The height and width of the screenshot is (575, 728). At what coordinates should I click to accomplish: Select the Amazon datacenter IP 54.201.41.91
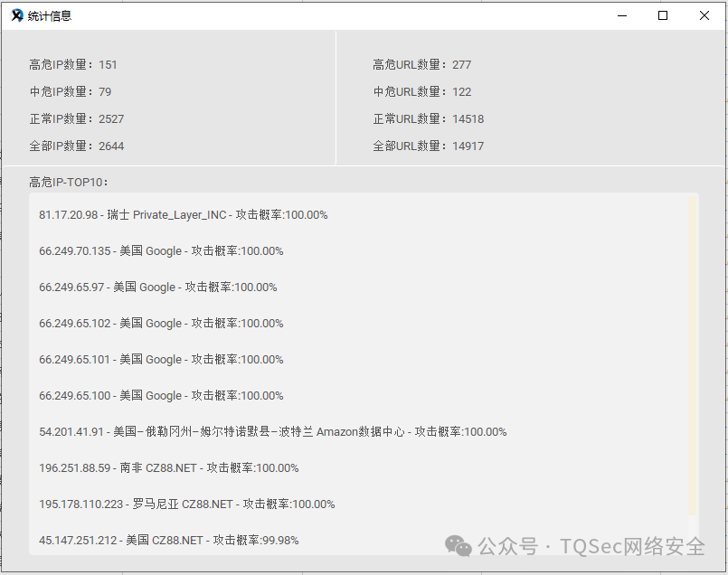pos(271,432)
